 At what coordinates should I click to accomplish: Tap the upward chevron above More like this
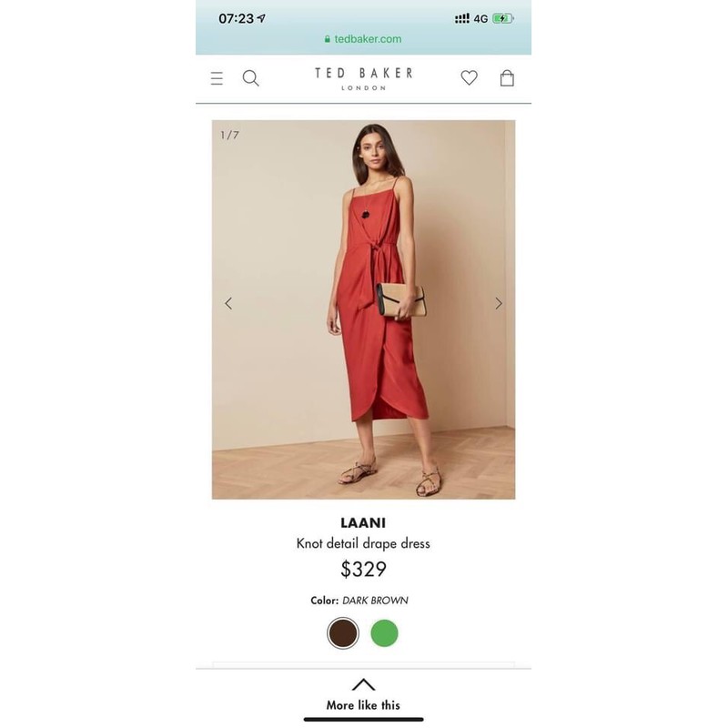pyautogui.click(x=363, y=684)
